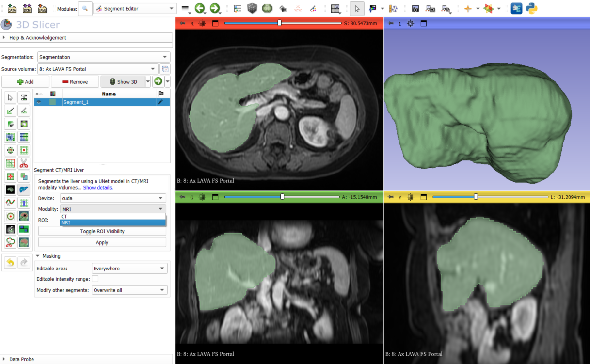Enable the Editable intensity range checkbox
Screen dimensions: 590x364
click(x=95, y=279)
